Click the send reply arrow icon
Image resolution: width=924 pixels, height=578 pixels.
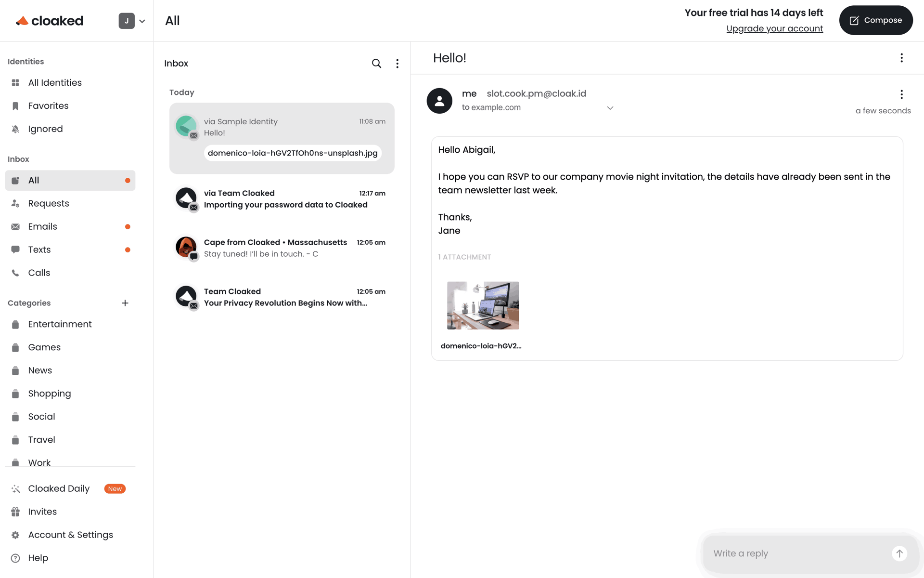tap(899, 553)
